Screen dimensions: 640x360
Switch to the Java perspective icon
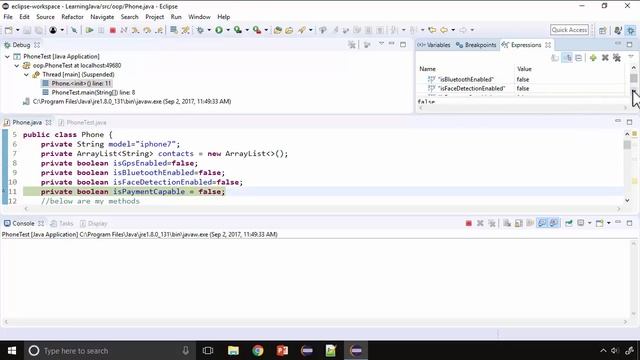point(618,30)
